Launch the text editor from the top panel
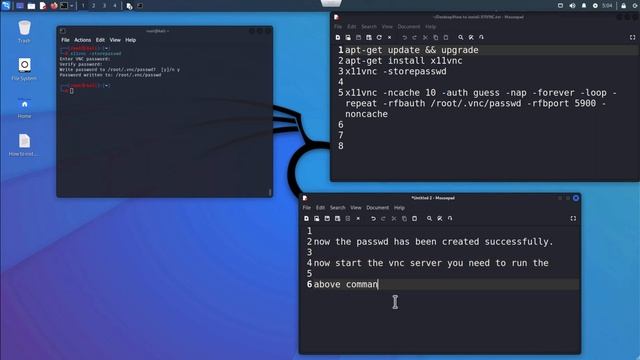Viewport: 640px width, 360px height. click(42, 6)
